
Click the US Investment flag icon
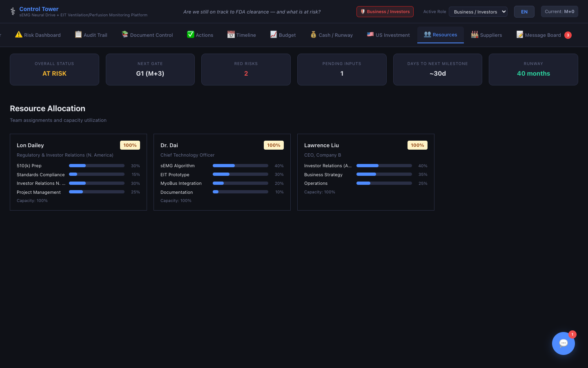point(370,35)
